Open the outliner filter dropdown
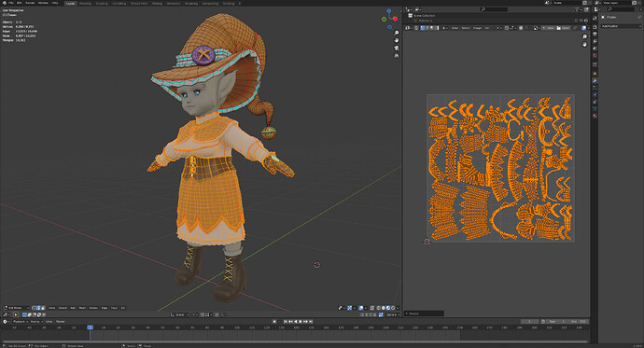 pos(579,9)
